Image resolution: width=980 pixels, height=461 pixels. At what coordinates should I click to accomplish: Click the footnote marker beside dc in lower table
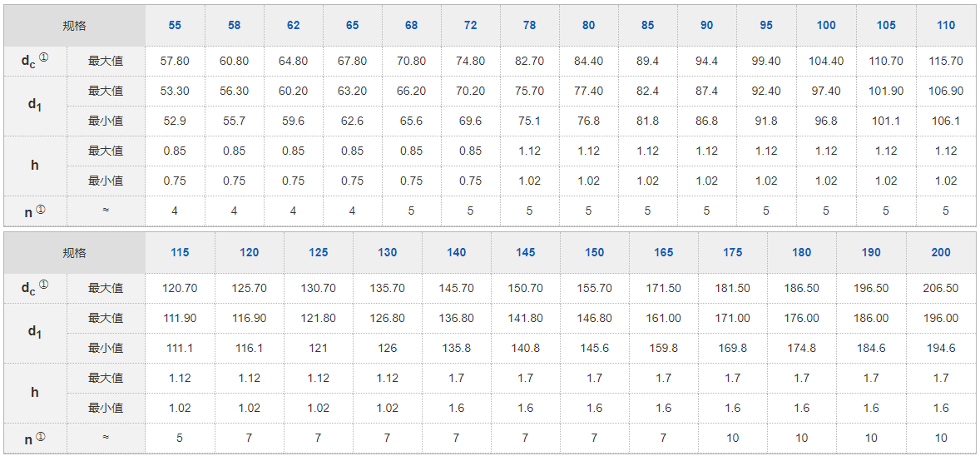pyautogui.click(x=44, y=285)
